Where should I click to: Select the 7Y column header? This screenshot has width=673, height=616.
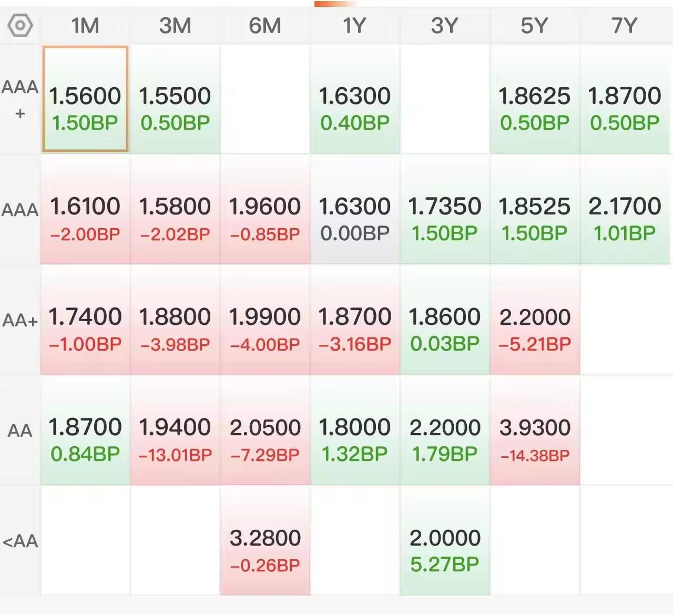tap(625, 25)
